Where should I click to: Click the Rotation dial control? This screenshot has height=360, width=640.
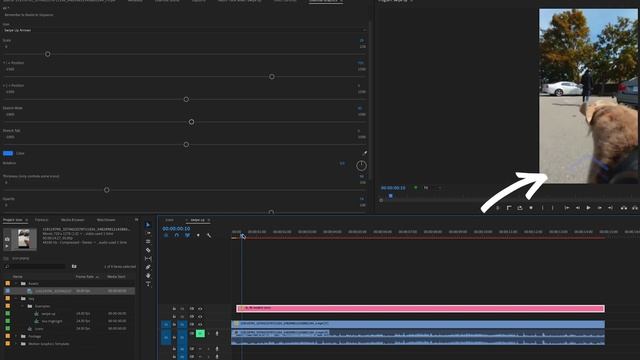point(361,166)
